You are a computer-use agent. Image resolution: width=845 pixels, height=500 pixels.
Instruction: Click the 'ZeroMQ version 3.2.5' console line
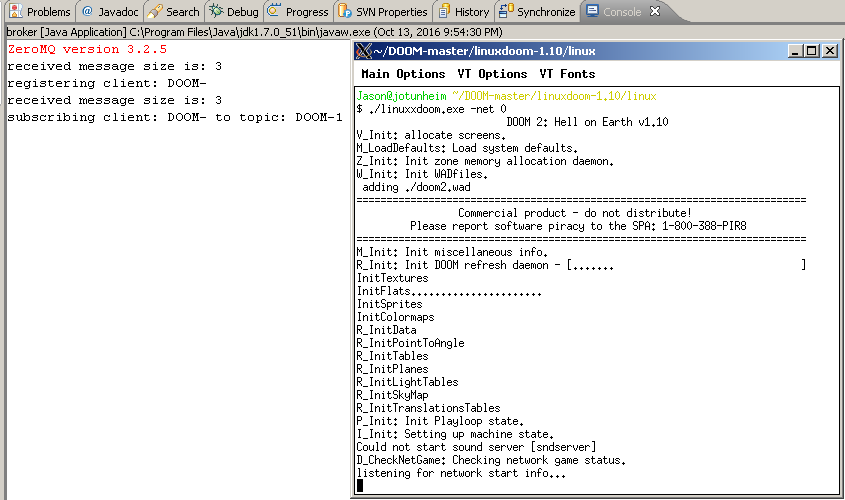click(x=87, y=49)
